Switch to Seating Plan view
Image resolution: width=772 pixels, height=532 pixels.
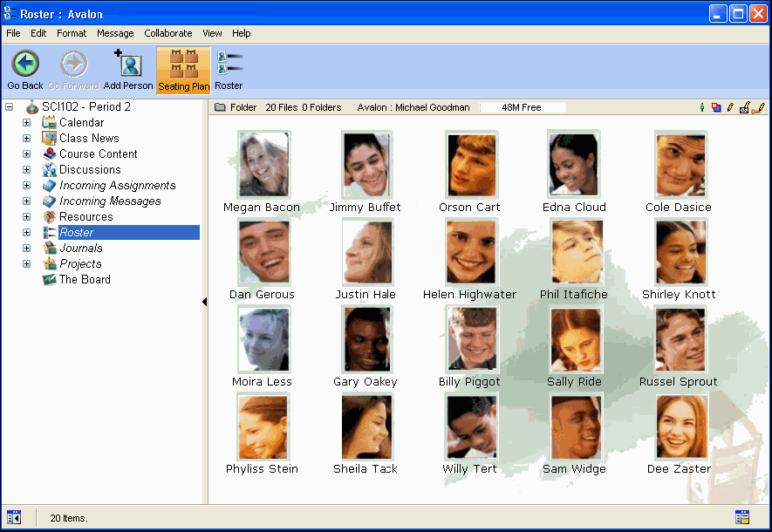point(183,70)
